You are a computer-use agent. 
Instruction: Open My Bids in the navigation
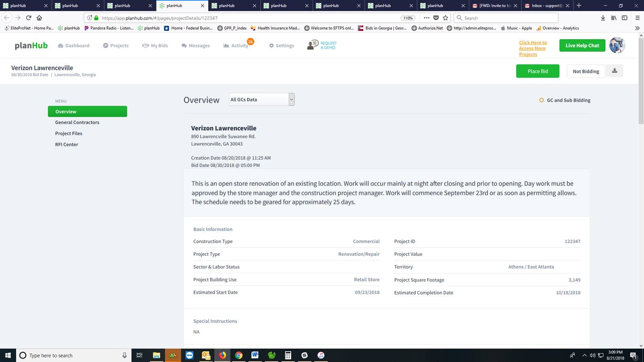point(155,45)
